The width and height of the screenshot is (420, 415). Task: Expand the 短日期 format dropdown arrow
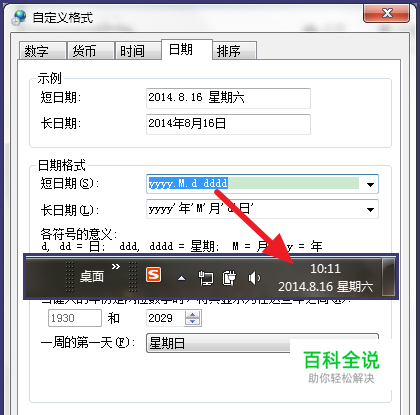(370, 184)
